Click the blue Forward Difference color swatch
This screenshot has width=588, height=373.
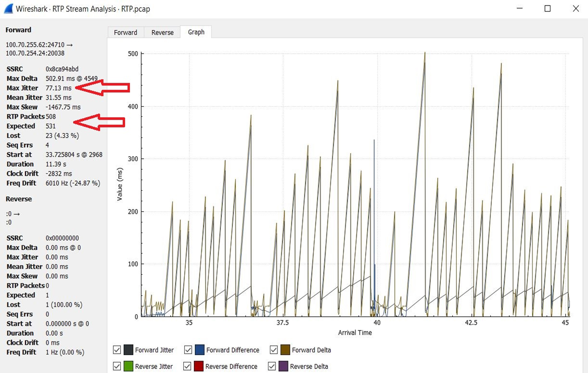tap(199, 350)
